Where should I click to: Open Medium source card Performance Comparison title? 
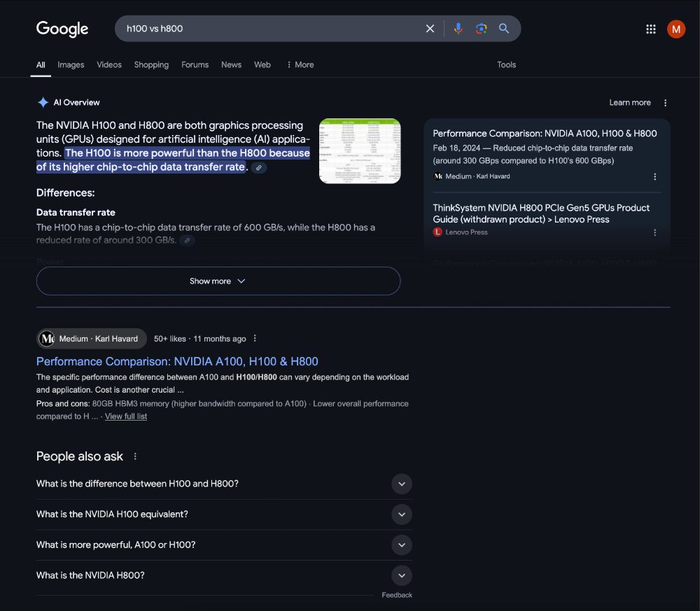pos(545,134)
